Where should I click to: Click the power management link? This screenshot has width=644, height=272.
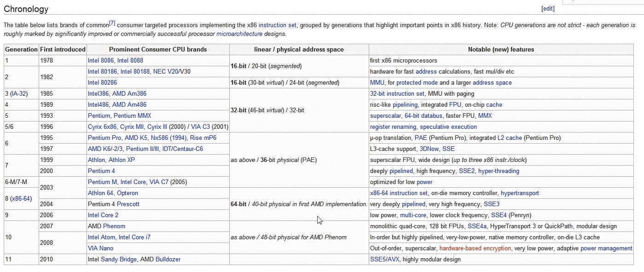click(x=606, y=249)
